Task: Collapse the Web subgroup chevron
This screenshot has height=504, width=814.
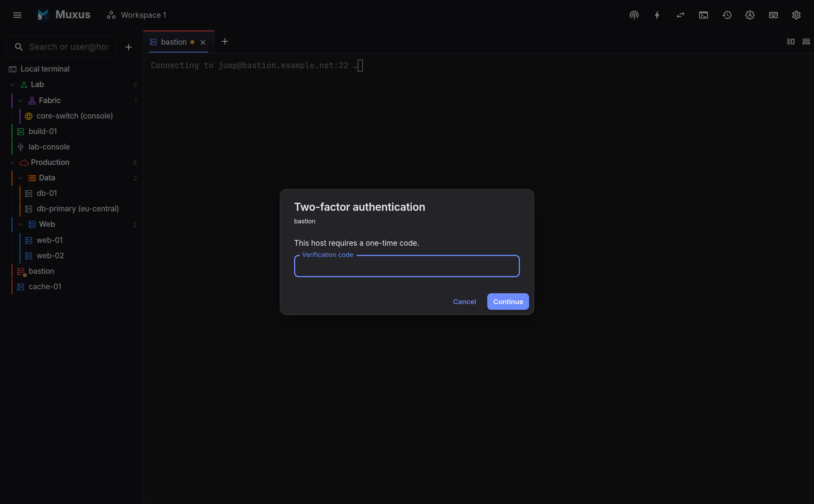Action: pyautogui.click(x=21, y=225)
